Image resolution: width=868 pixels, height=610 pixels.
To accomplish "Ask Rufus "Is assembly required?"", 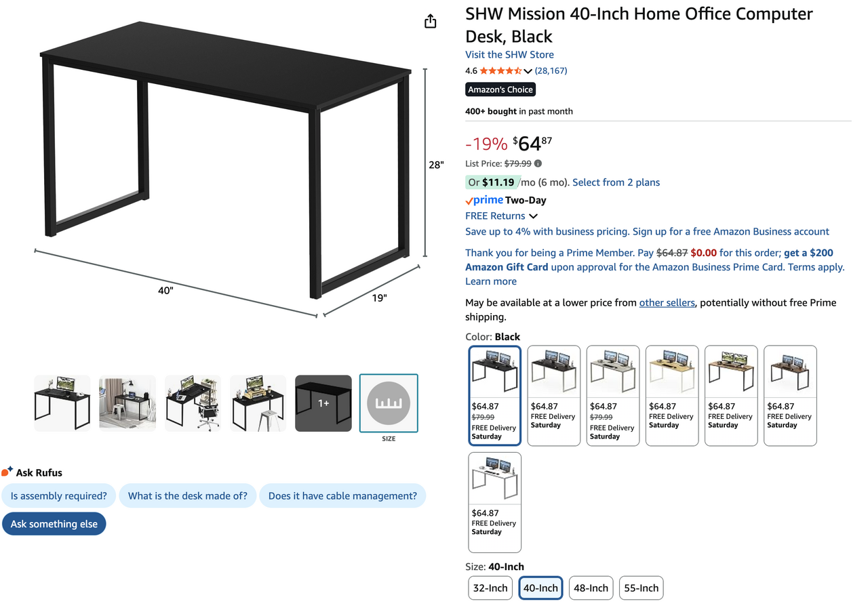I will pos(59,495).
